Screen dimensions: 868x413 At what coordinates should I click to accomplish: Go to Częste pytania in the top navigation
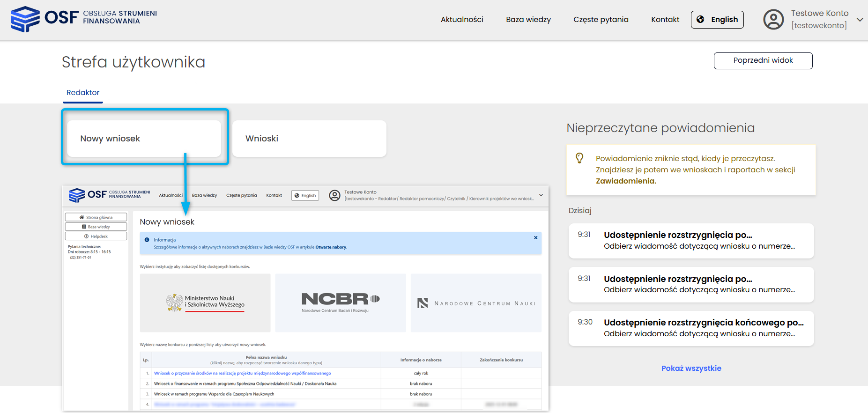[x=601, y=20]
